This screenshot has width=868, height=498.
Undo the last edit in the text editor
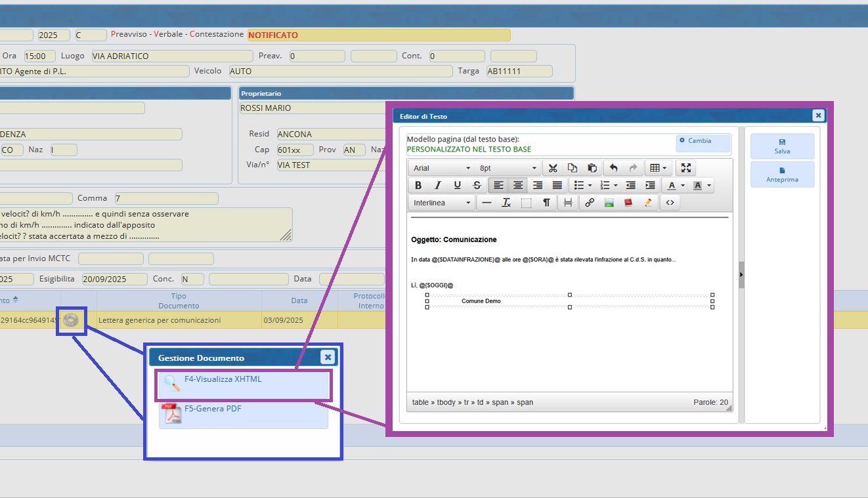click(614, 168)
